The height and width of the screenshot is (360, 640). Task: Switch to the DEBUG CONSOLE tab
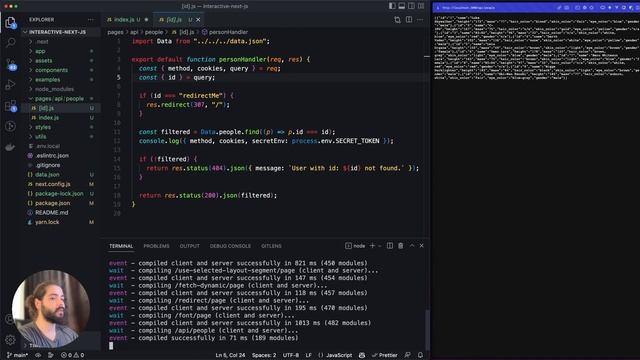pos(230,246)
